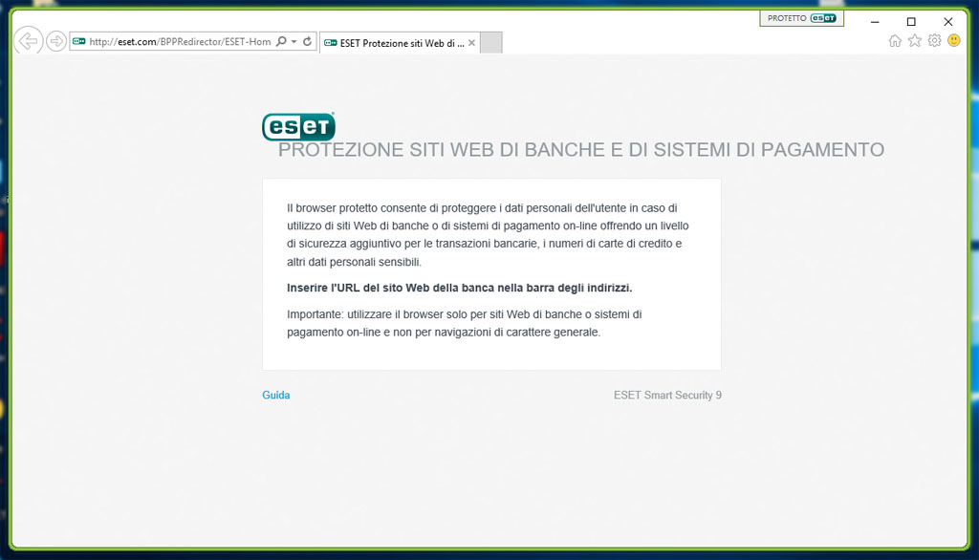Open the Tools gear menu
979x560 pixels.
(935, 40)
